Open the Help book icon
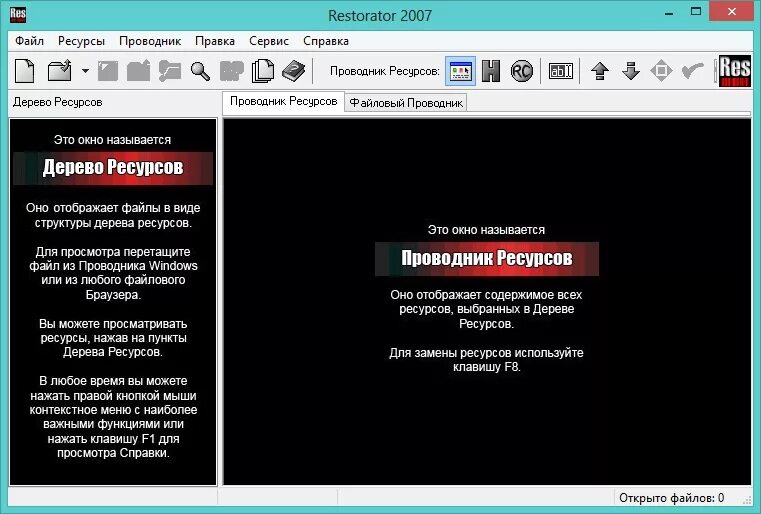The height and width of the screenshot is (514, 761). point(294,71)
